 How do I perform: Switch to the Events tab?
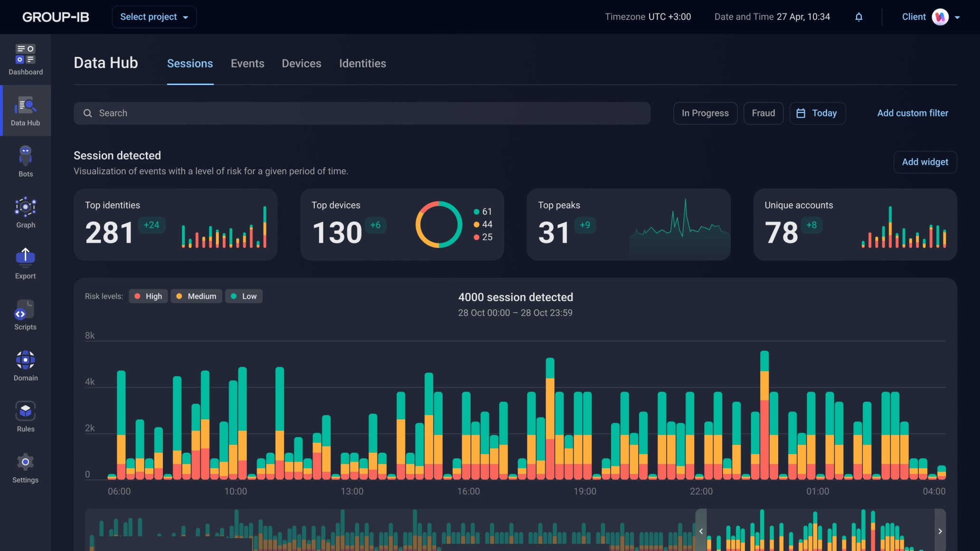click(247, 64)
